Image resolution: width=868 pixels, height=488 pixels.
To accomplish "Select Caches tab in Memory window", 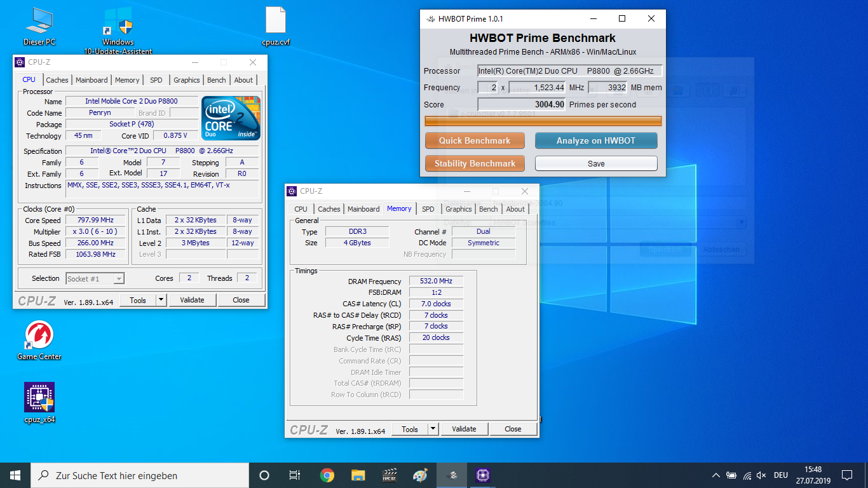I will click(x=329, y=209).
